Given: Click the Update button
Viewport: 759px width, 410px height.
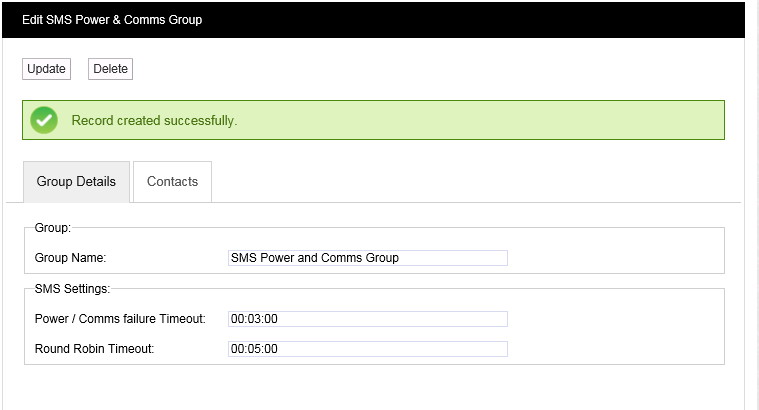Looking at the screenshot, I should 46,69.
